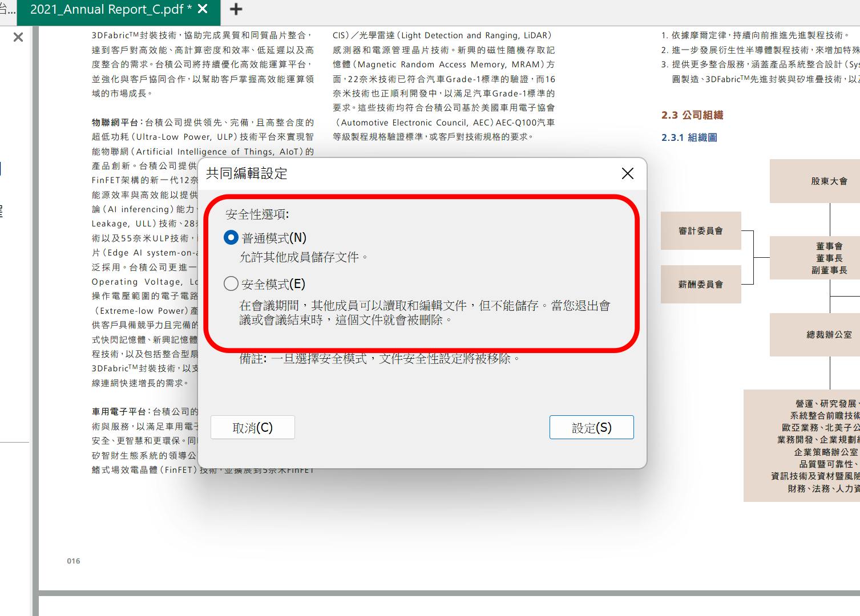This screenshot has height=616, width=860.
Task: Click the 審計委員會 box in org chart
Action: point(701,230)
